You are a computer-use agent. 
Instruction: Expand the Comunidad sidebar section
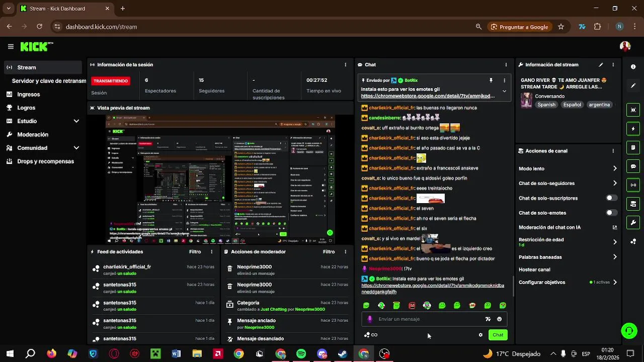(x=76, y=148)
